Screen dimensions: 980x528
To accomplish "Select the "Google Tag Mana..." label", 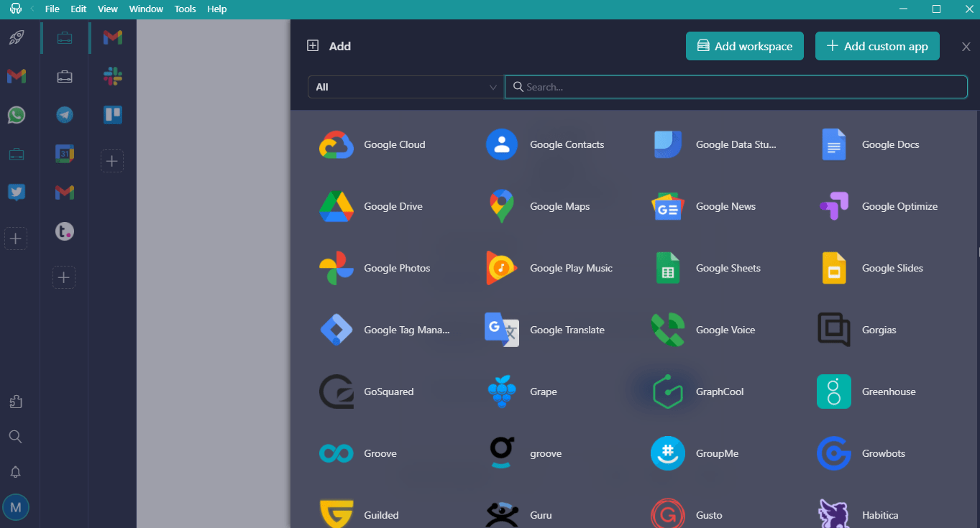I will click(x=407, y=330).
